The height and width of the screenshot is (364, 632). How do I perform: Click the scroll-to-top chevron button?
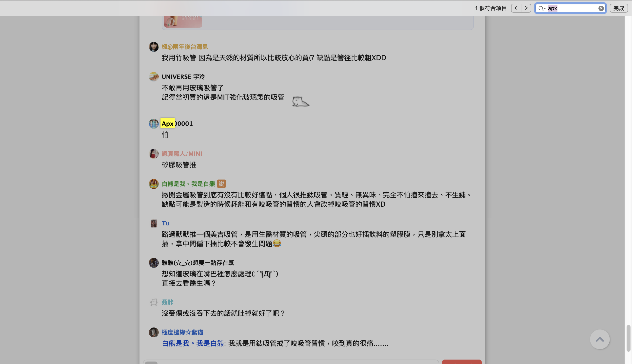(x=600, y=339)
